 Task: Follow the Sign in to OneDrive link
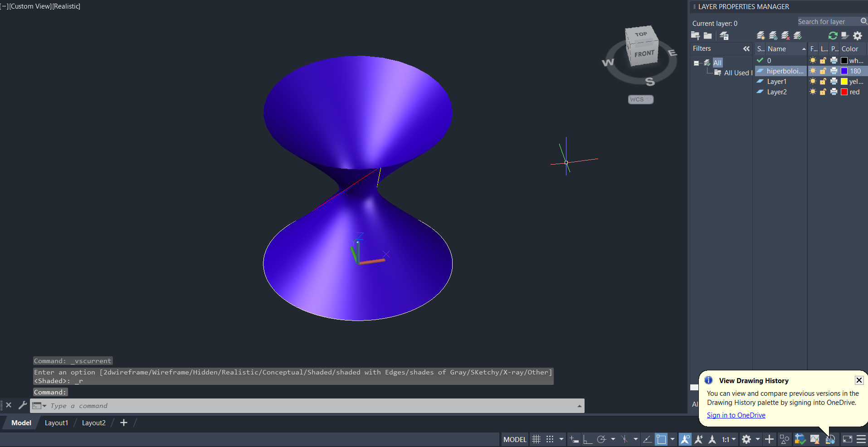[736, 415]
